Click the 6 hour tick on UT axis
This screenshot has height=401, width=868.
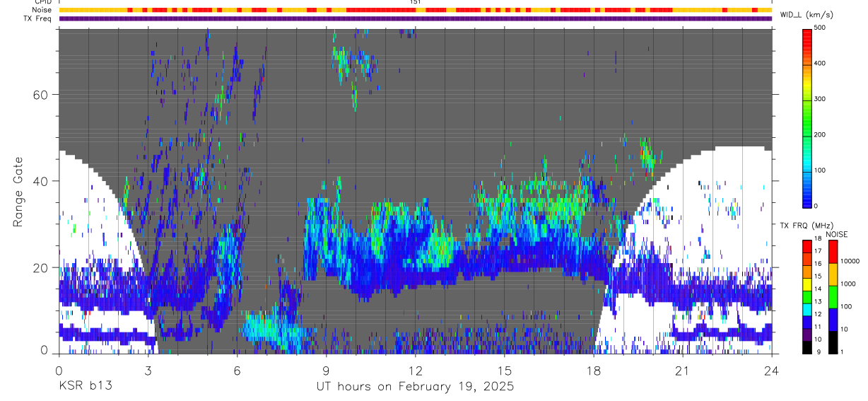tap(237, 369)
